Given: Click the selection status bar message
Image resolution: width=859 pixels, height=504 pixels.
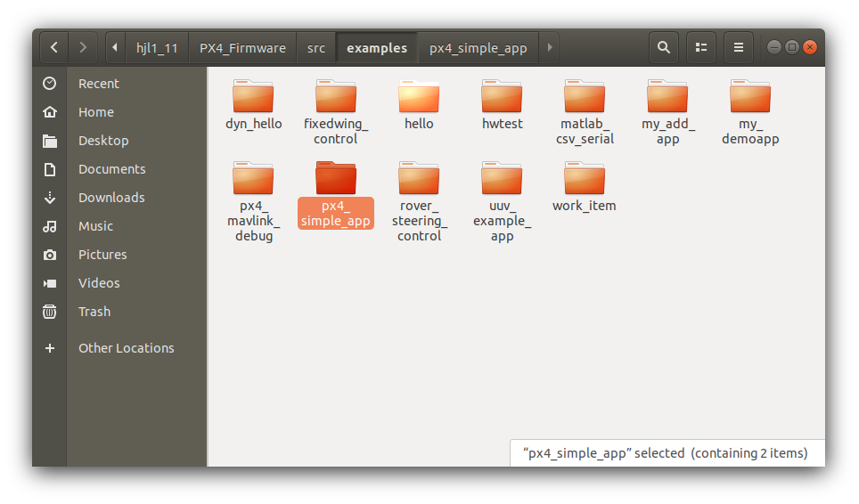Looking at the screenshot, I should pyautogui.click(x=666, y=453).
